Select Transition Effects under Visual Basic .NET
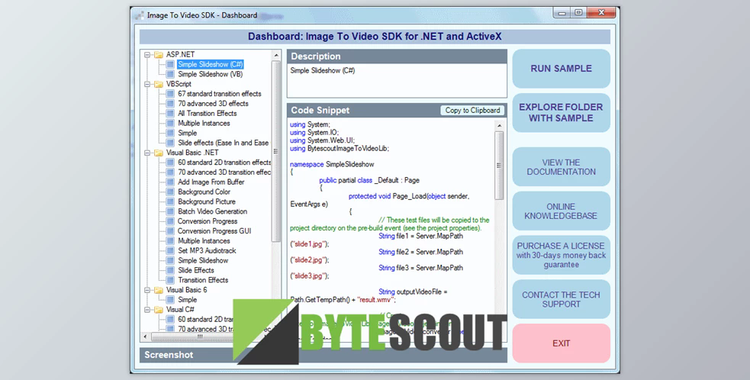Image resolution: width=750 pixels, height=380 pixels. [203, 280]
